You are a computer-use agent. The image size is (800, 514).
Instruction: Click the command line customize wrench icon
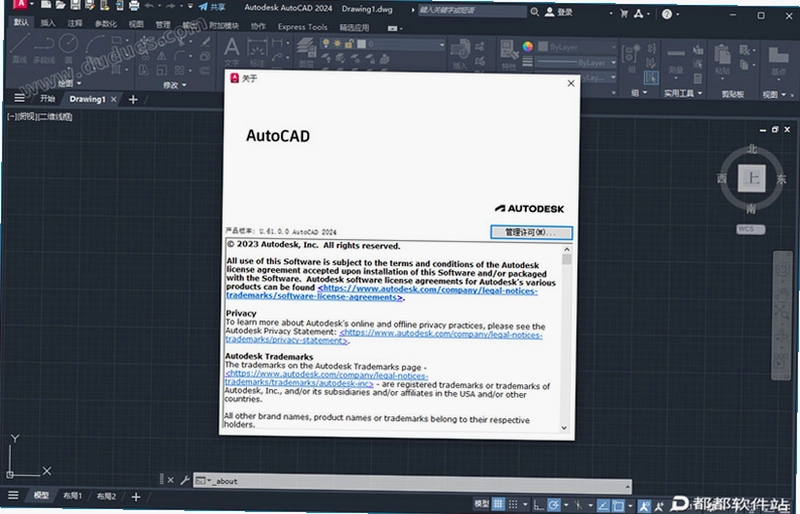[x=185, y=480]
